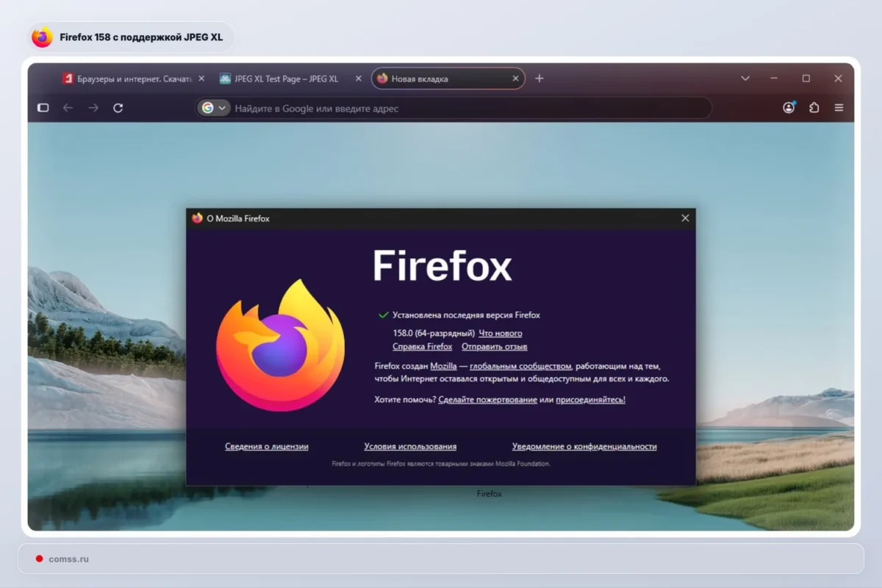Screen dimensions: 882x588
Task: Click the comss.ru caption text
Action: [69, 559]
